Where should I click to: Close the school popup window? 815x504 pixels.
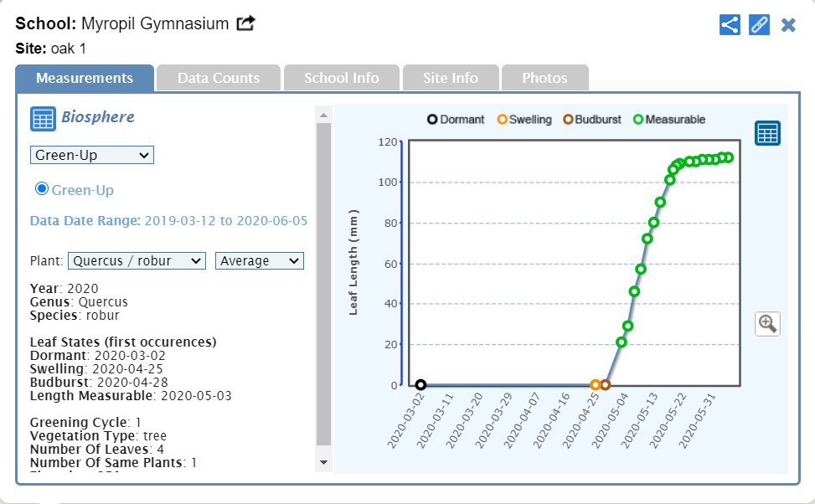pos(788,24)
